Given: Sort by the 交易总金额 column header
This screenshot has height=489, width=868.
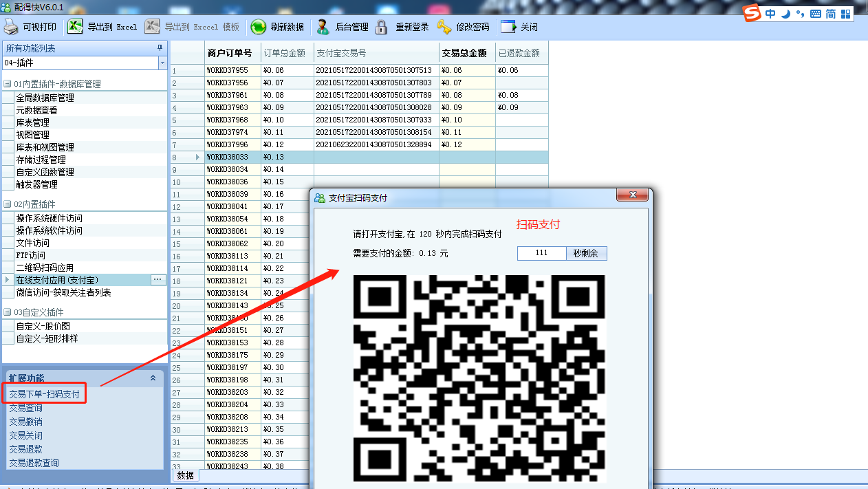Looking at the screenshot, I should (x=467, y=53).
